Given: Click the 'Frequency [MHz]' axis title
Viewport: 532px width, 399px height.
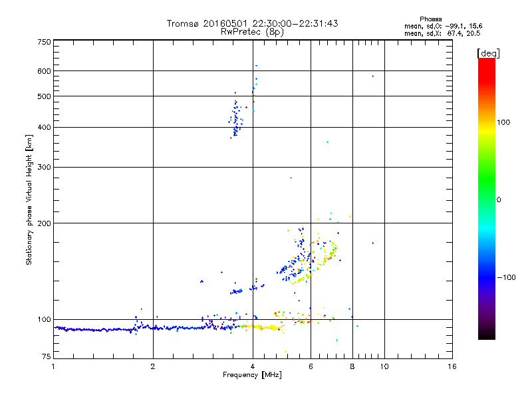Looking at the screenshot, I should coord(252,375).
